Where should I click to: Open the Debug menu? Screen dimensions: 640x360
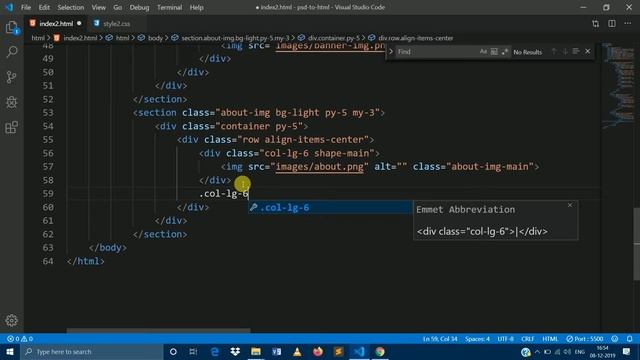click(139, 7)
